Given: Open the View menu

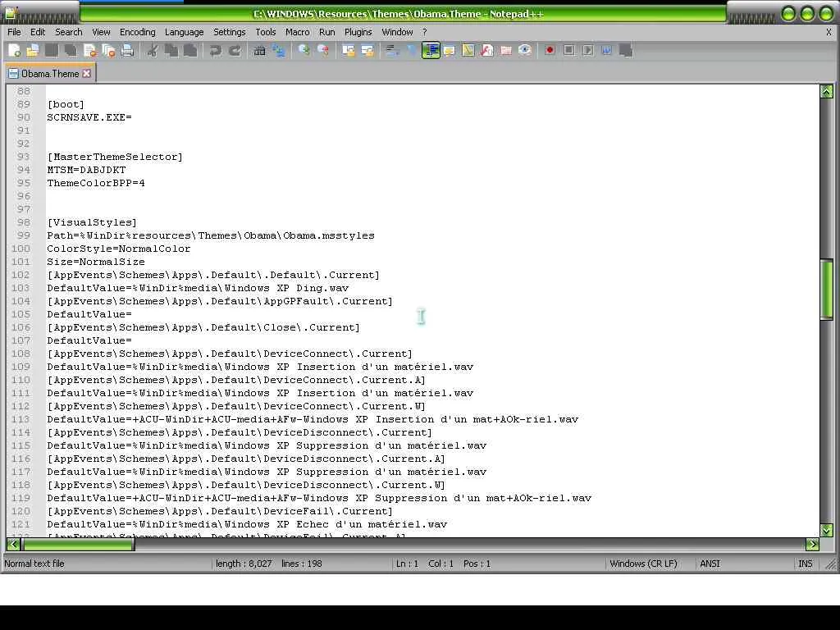Looking at the screenshot, I should click(x=101, y=32).
